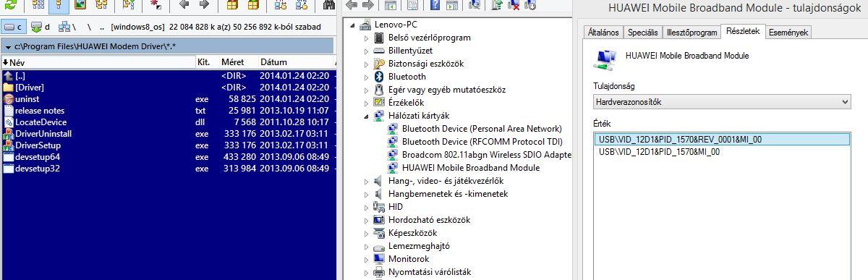Select drive c button

point(14,27)
